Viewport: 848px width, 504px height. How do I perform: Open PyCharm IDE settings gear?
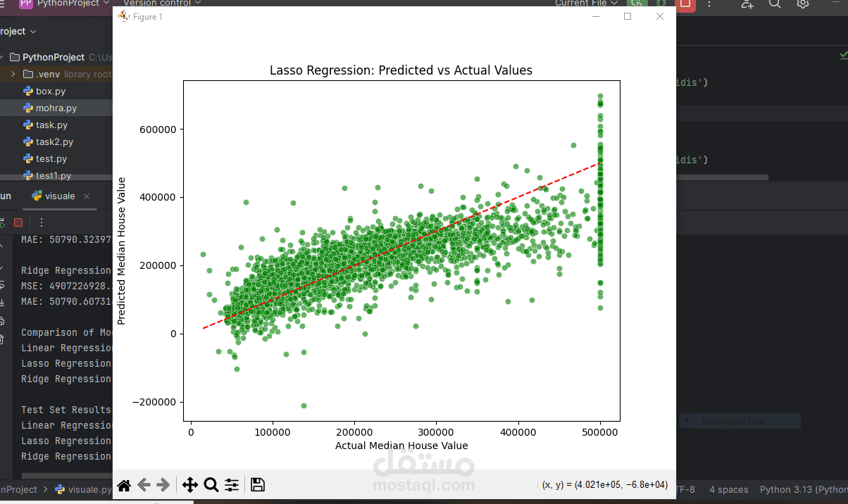click(x=803, y=4)
